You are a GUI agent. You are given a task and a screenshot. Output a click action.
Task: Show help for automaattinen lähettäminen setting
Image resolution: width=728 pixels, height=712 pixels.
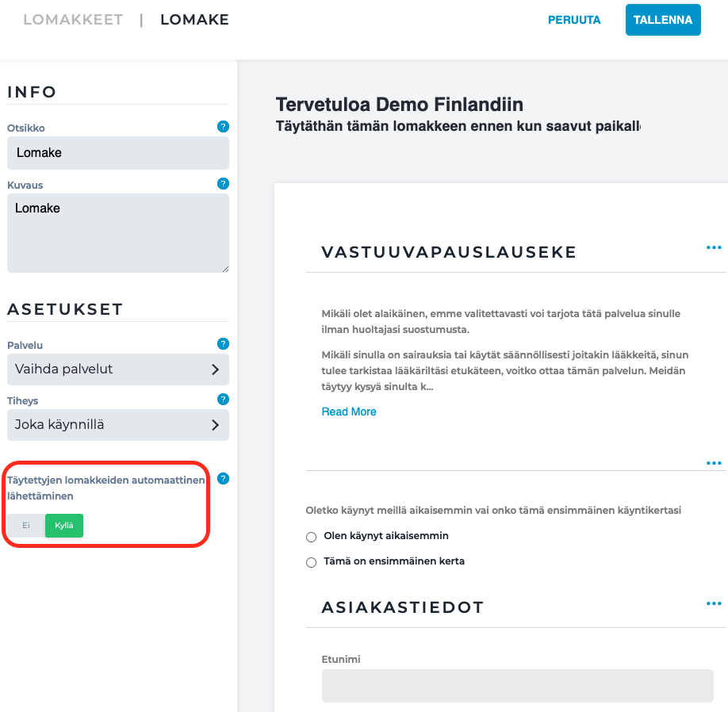[223, 479]
